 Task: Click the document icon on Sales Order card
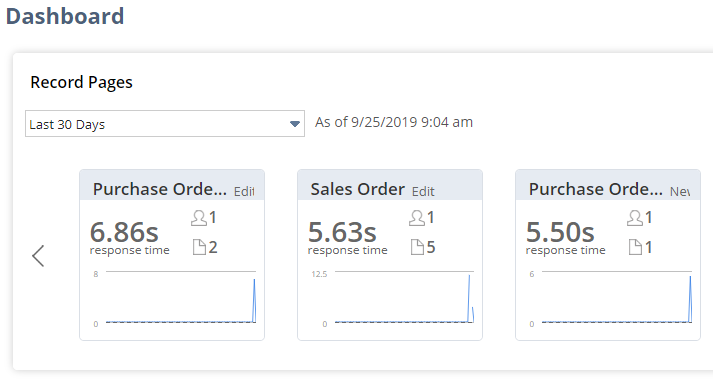point(417,247)
